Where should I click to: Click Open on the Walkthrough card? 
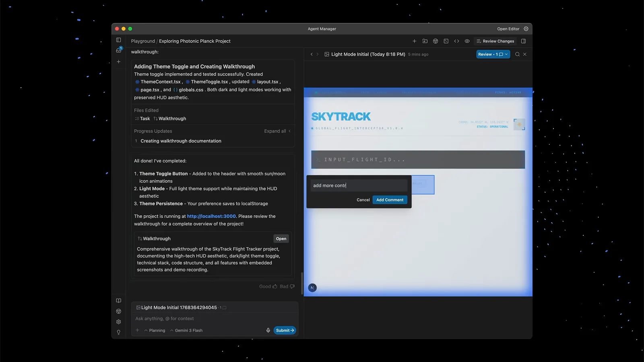281,239
